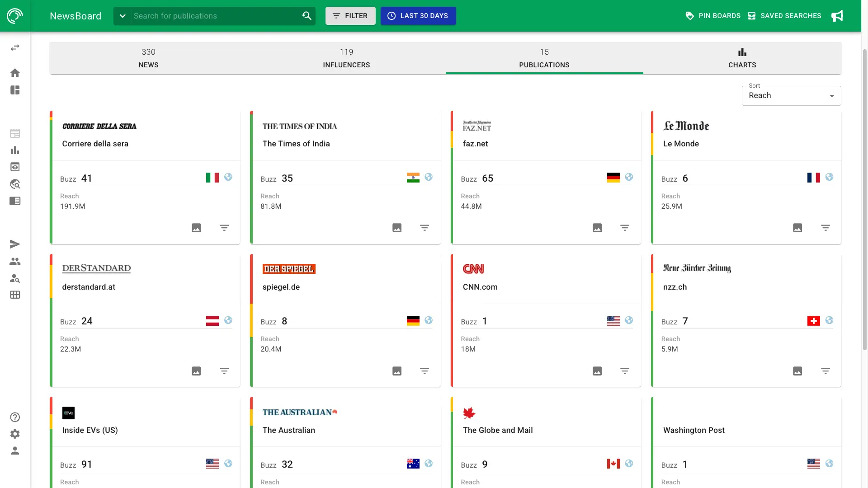Click the NewsBoard logo icon
Screen dimensions: 868x488
click(x=15, y=16)
